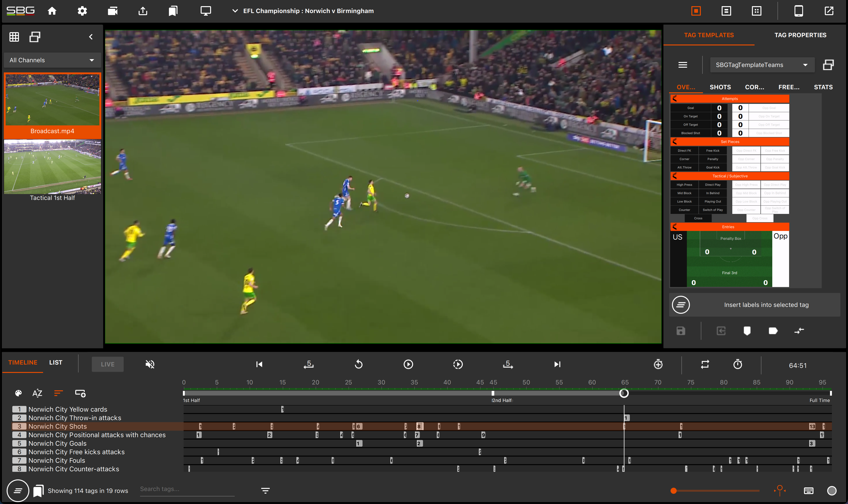Open the video camera import icon

tap(112, 11)
